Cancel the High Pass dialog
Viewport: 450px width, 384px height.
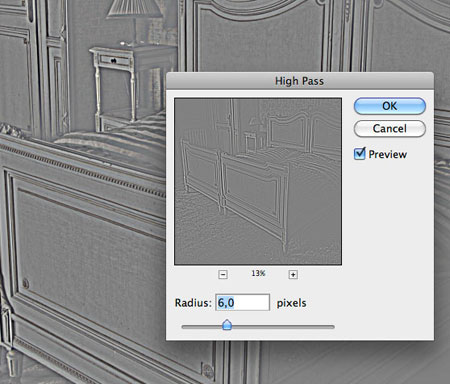(x=390, y=129)
